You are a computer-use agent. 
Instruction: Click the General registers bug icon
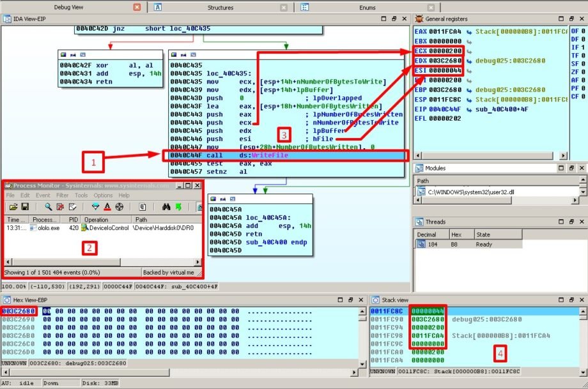419,19
